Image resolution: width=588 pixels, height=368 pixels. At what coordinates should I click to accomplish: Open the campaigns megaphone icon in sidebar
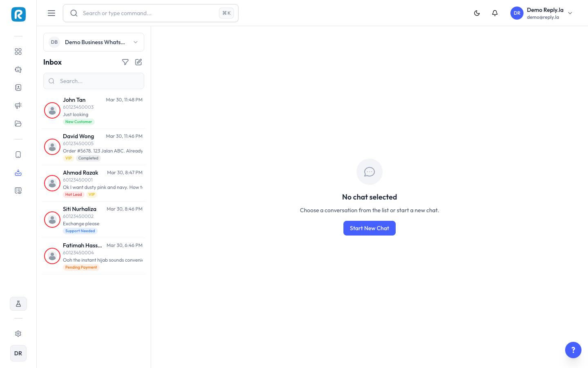point(18,105)
